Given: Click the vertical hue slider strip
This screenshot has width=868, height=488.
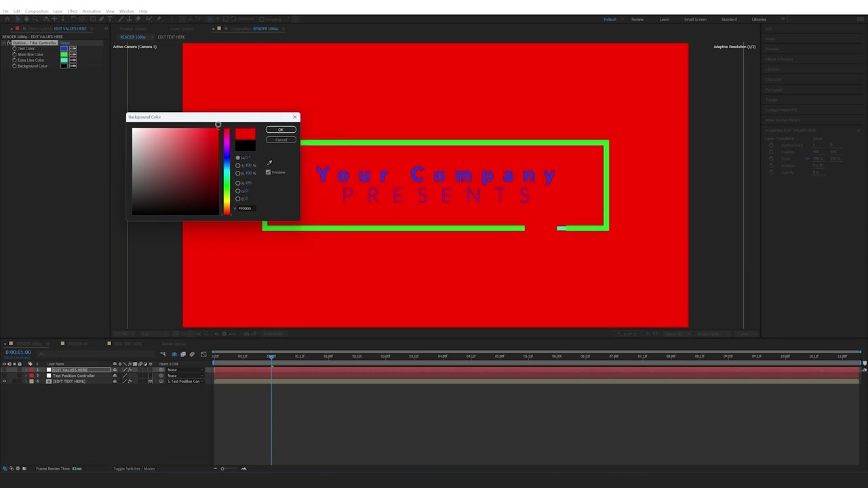Looking at the screenshot, I should pyautogui.click(x=226, y=171).
